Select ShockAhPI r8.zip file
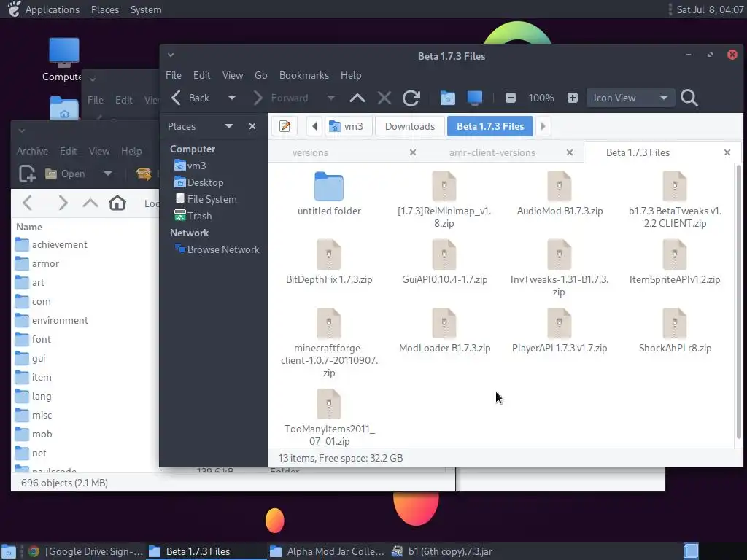This screenshot has width=747, height=560. pos(675,323)
